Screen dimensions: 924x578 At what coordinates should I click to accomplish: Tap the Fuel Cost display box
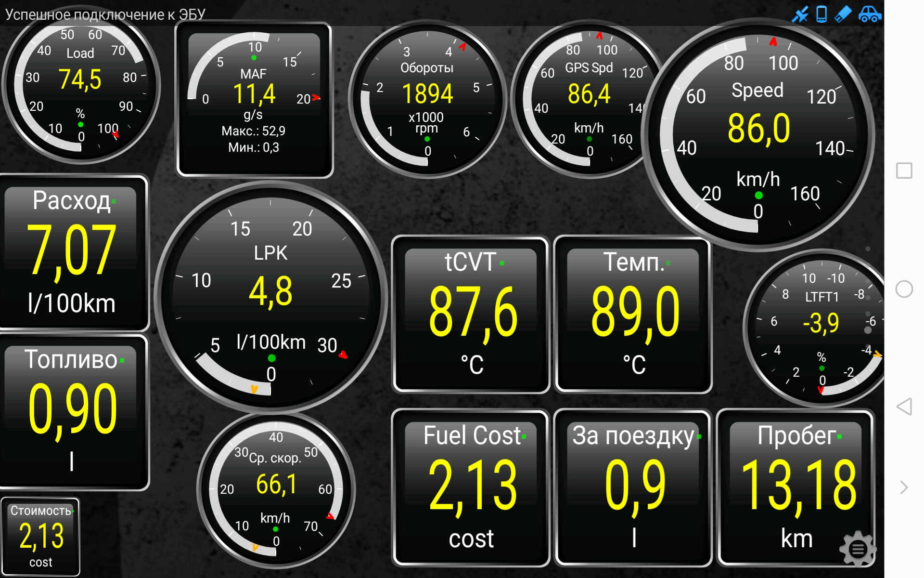[471, 487]
